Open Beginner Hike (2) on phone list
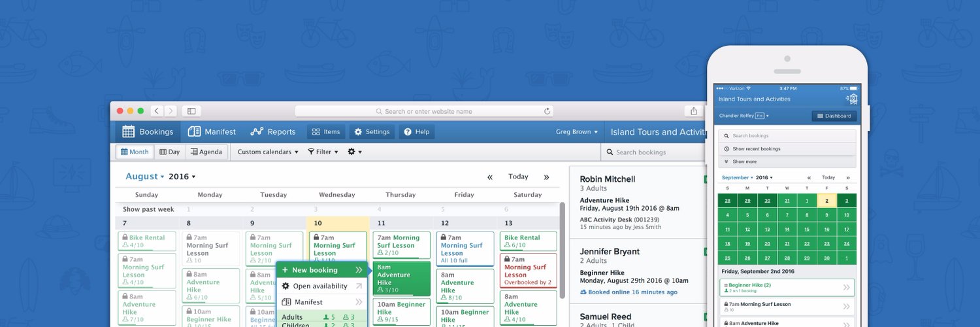 pyautogui.click(x=787, y=287)
